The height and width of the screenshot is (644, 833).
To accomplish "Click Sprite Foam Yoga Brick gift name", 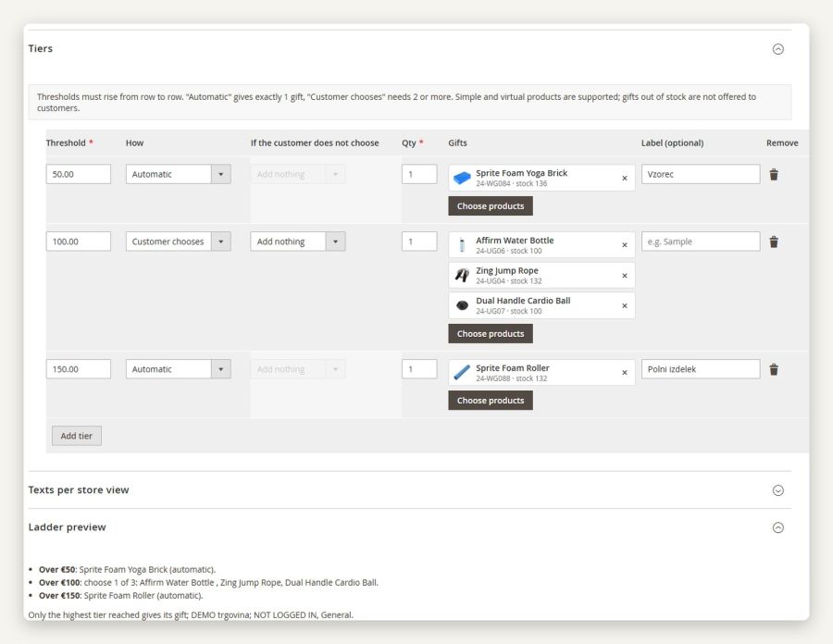I will tap(521, 173).
